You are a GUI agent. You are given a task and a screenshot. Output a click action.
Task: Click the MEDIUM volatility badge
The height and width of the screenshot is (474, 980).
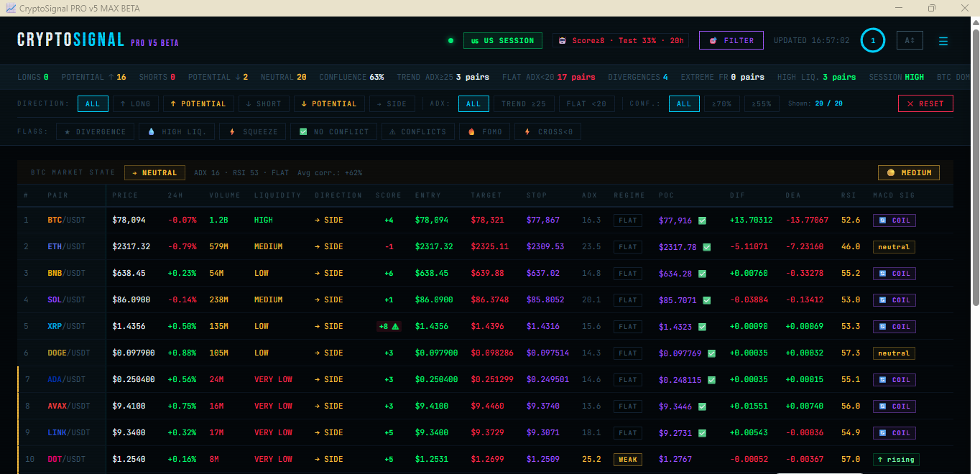pyautogui.click(x=908, y=173)
